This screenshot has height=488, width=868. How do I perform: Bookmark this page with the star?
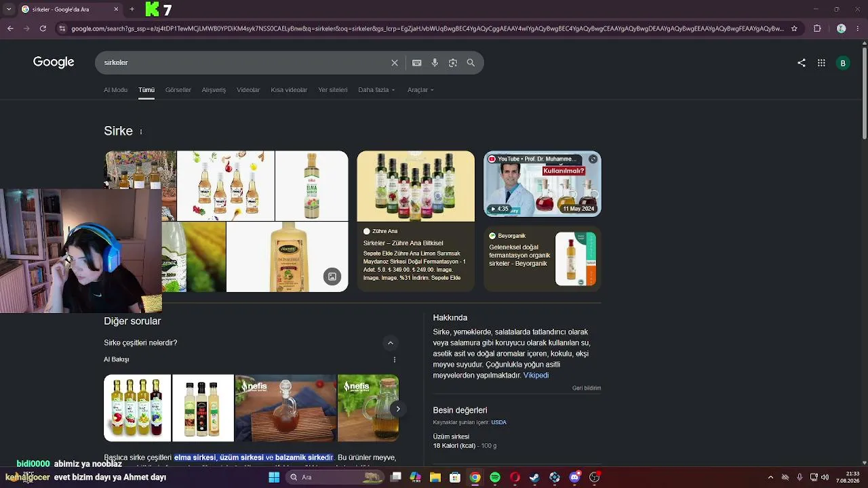coord(795,28)
